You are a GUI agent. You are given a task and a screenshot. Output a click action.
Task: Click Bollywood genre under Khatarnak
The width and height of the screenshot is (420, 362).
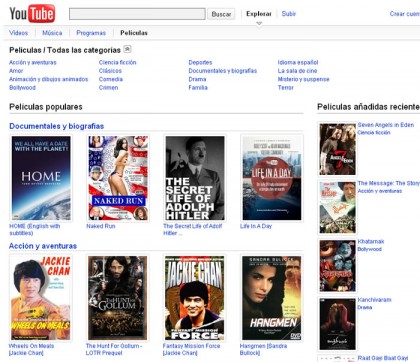click(370, 249)
